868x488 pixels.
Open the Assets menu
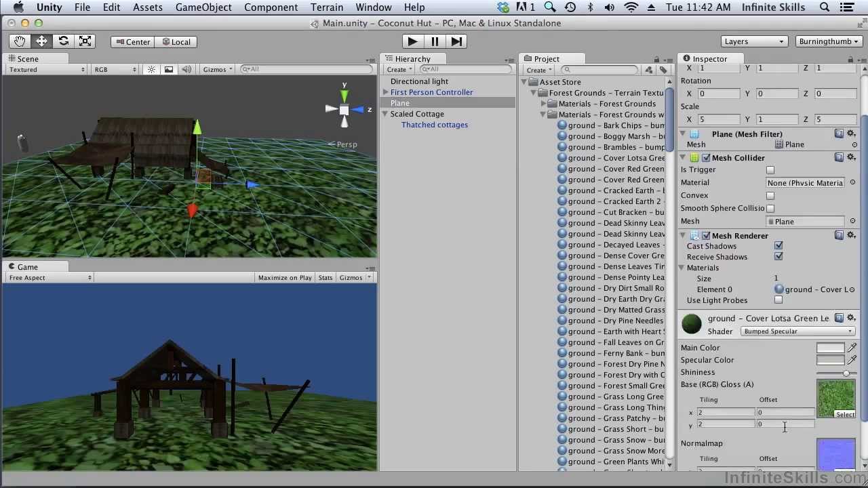[147, 7]
